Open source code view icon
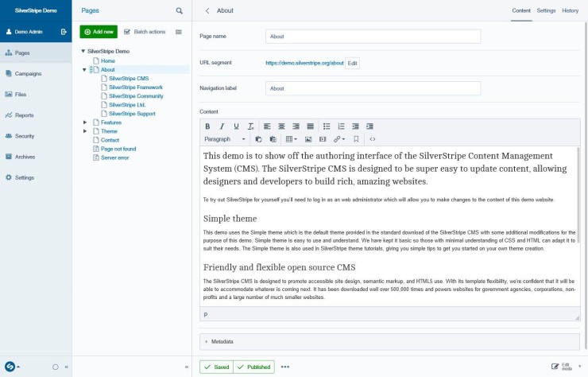 (x=373, y=139)
